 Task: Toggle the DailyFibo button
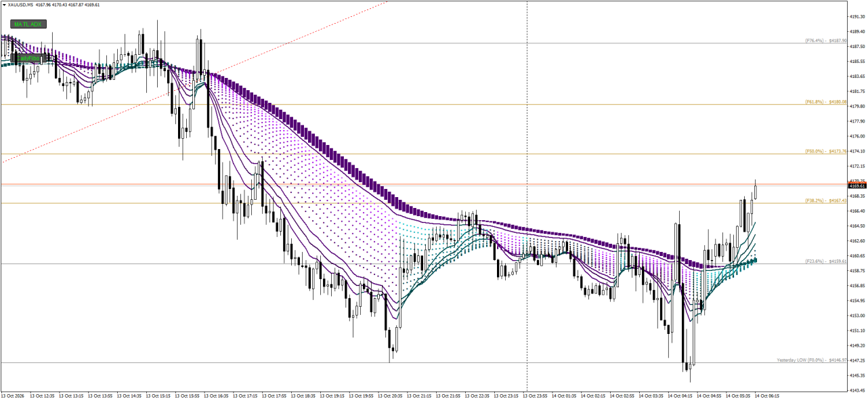pyautogui.click(x=27, y=59)
